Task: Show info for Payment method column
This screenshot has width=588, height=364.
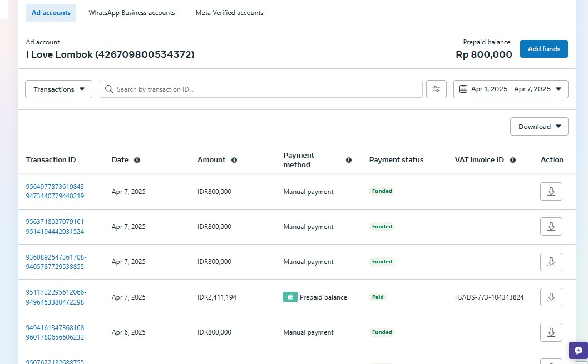Action: [x=349, y=160]
